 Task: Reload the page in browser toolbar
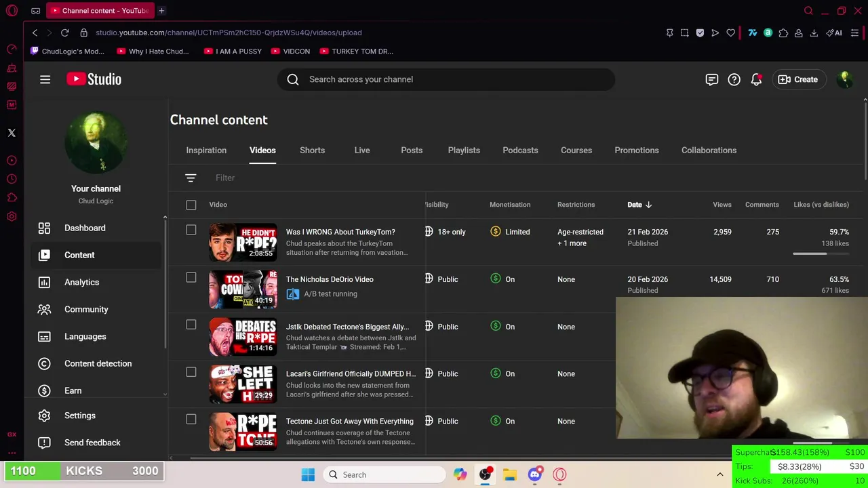point(64,33)
